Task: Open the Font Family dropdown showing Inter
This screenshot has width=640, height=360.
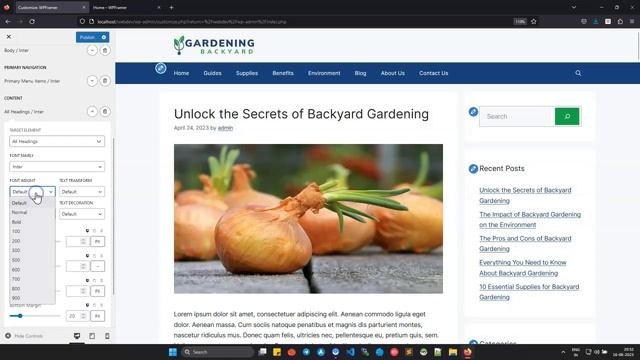Action: (57, 167)
